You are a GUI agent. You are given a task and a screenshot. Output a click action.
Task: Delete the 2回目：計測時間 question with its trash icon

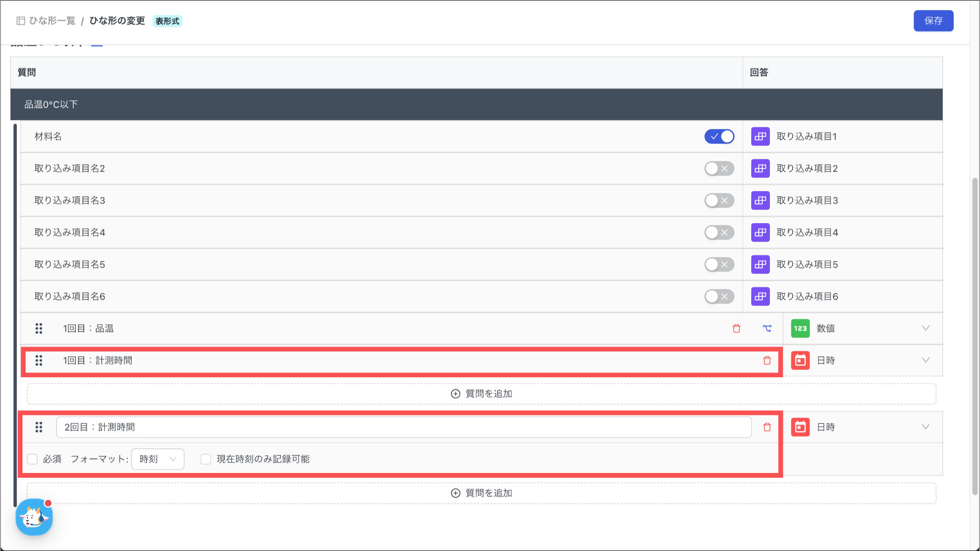767,427
